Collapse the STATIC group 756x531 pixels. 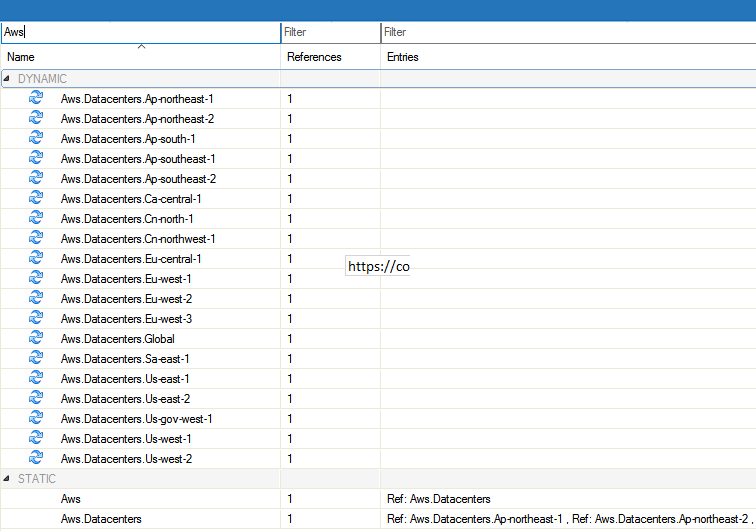click(7, 478)
